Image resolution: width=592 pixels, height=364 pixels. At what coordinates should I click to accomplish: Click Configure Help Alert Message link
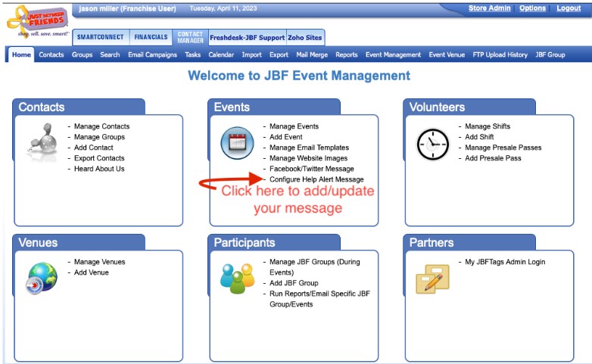pos(316,179)
